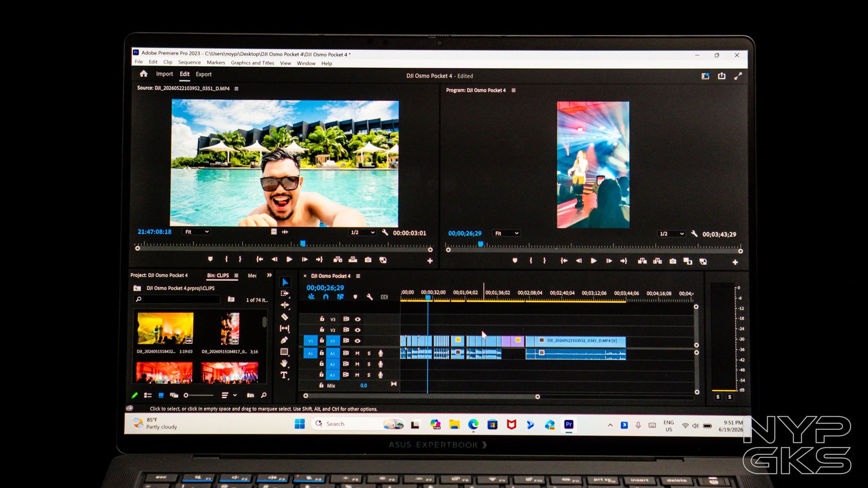This screenshot has width=868, height=488.
Task: Select the Hand tool
Action: [285, 363]
